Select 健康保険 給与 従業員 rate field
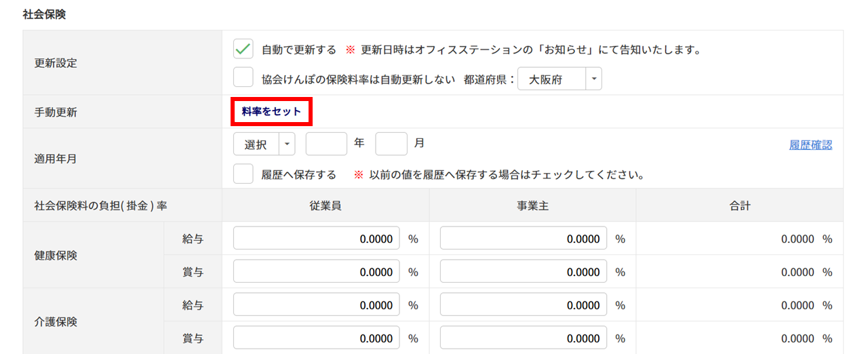 (x=317, y=239)
